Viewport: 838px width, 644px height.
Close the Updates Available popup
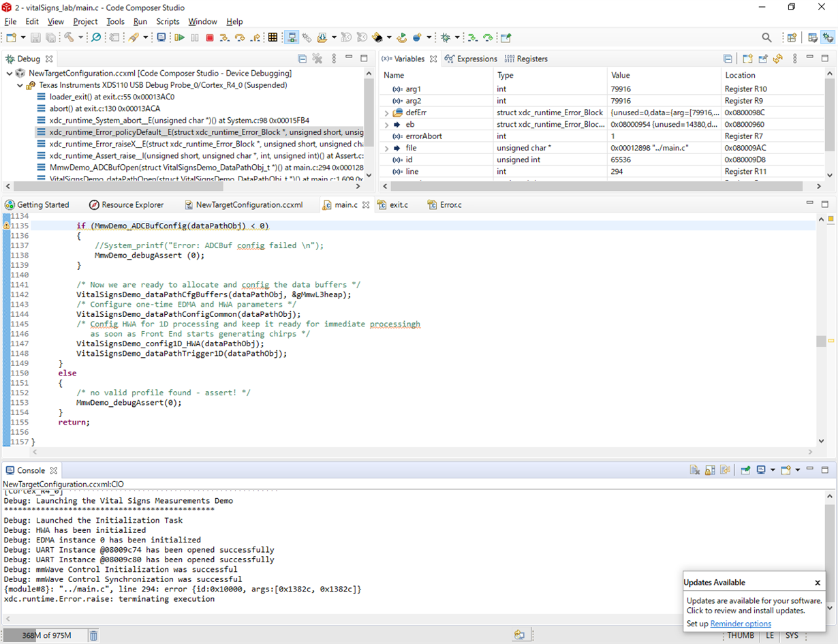coord(818,583)
